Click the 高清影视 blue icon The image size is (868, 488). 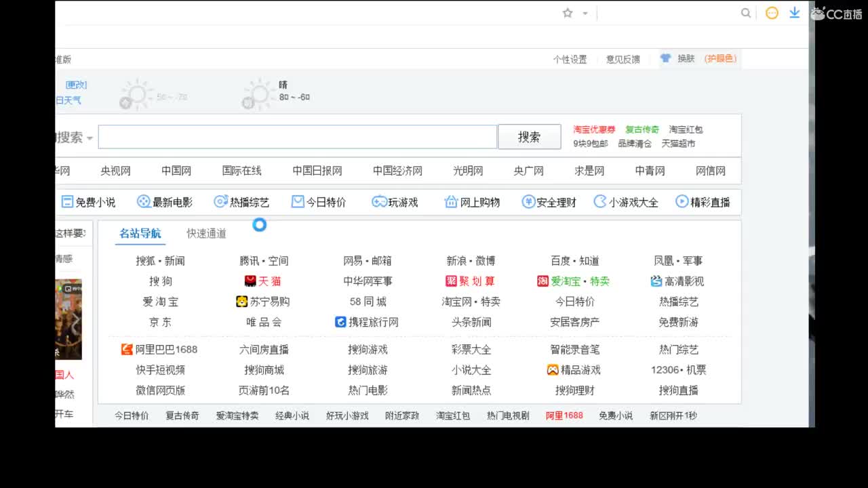pyautogui.click(x=656, y=281)
